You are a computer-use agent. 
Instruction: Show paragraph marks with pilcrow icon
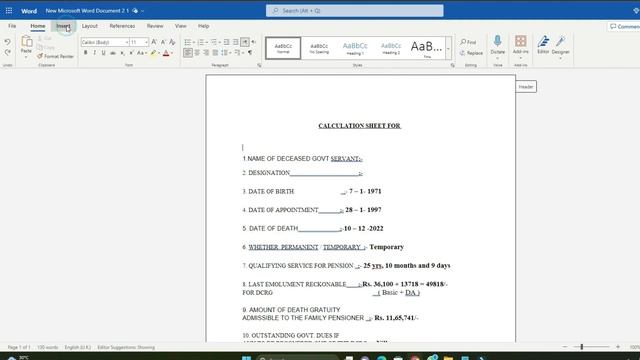click(250, 53)
